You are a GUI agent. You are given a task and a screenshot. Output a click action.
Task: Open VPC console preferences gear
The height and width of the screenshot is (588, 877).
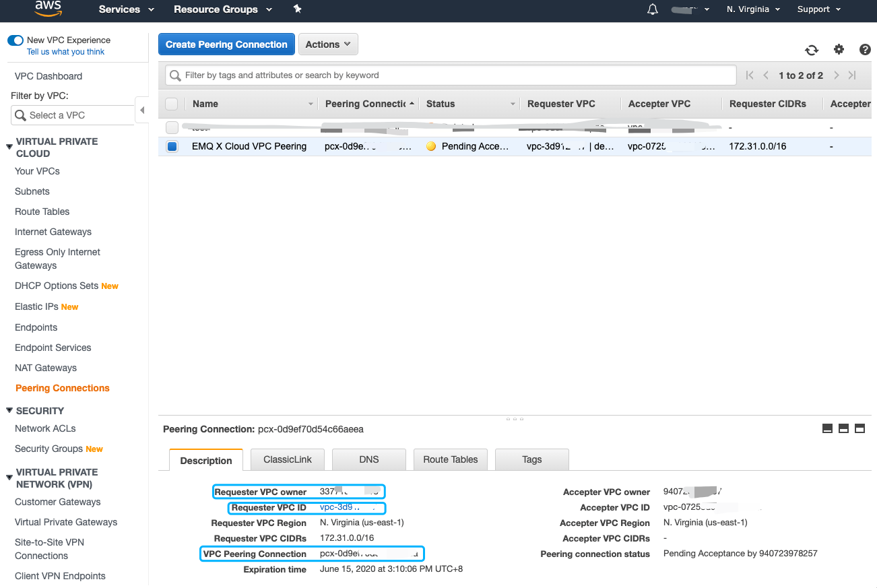[839, 50]
